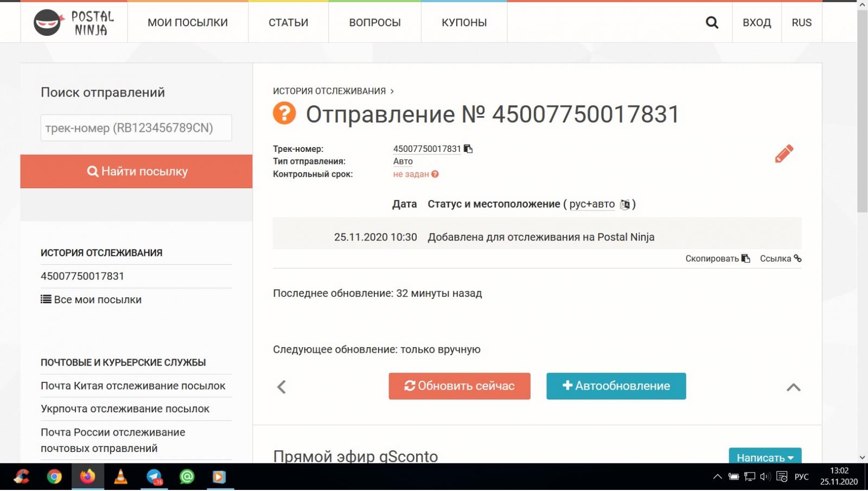Viewport: 868px width, 491px height.
Task: Open ВОПРОСЫ menu item
Action: click(375, 22)
